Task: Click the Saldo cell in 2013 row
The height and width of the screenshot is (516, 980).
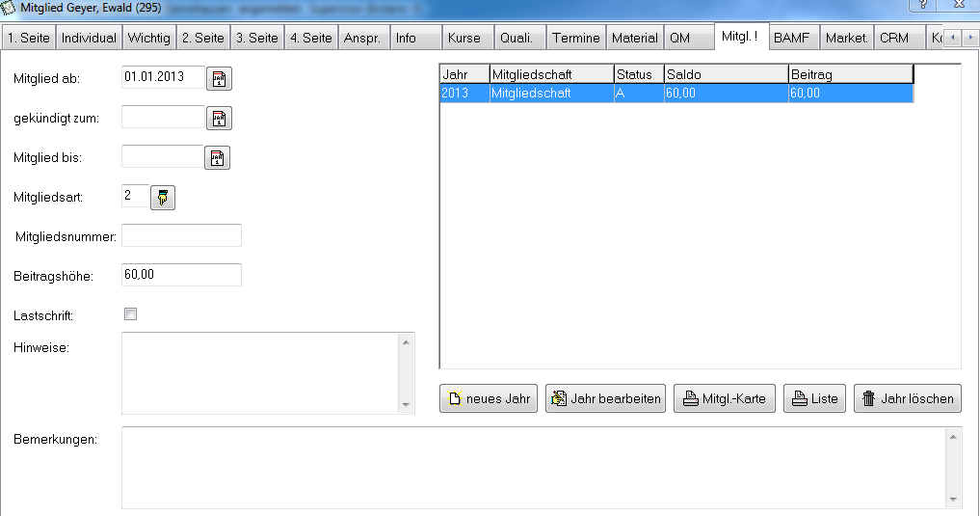Action: [727, 94]
